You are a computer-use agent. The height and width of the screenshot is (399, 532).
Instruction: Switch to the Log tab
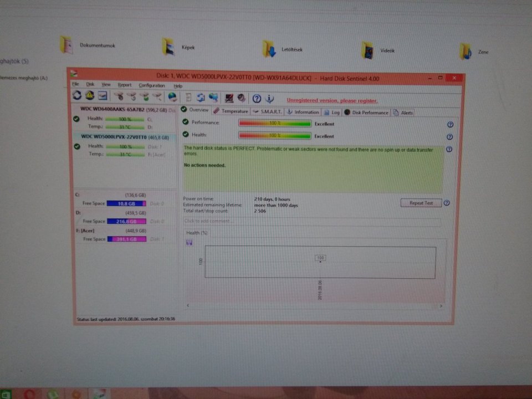coord(331,112)
